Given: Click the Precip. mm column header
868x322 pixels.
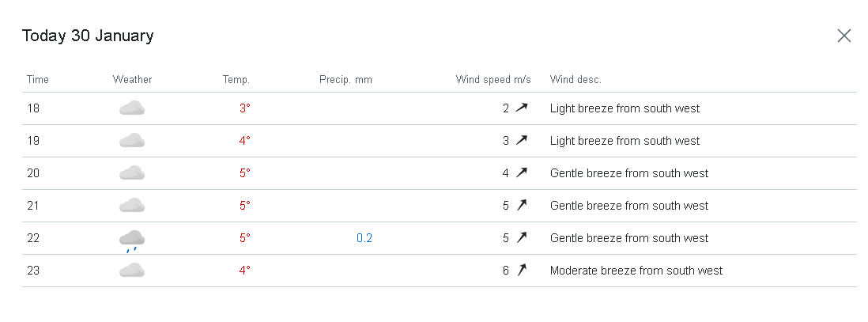Looking at the screenshot, I should (346, 80).
